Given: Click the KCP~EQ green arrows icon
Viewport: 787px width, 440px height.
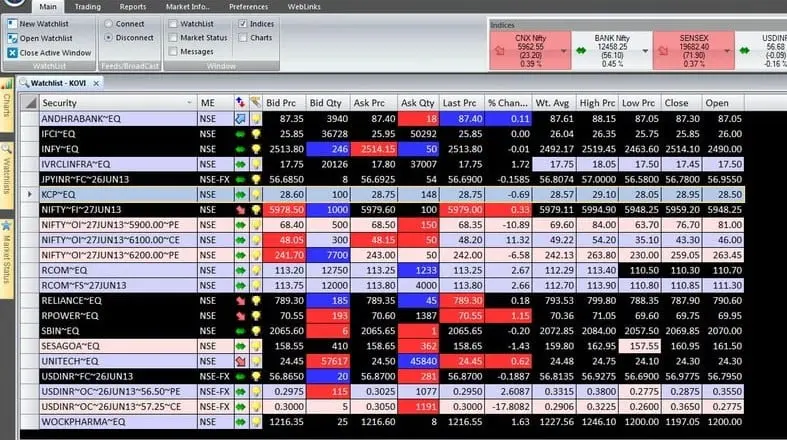Looking at the screenshot, I should (x=240, y=195).
